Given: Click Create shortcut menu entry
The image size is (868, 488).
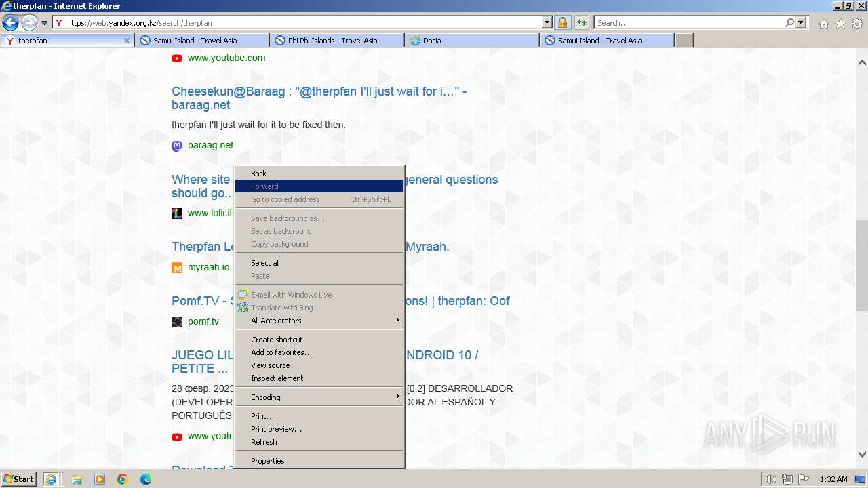Looking at the screenshot, I should pyautogui.click(x=319, y=340).
